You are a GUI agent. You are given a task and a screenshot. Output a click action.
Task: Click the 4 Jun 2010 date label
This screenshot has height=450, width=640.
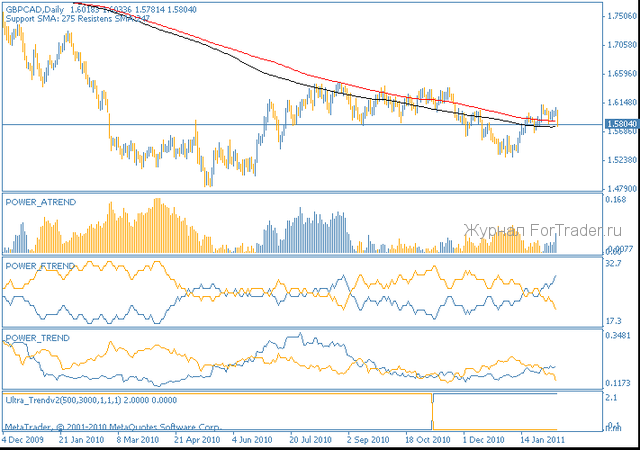(252, 440)
